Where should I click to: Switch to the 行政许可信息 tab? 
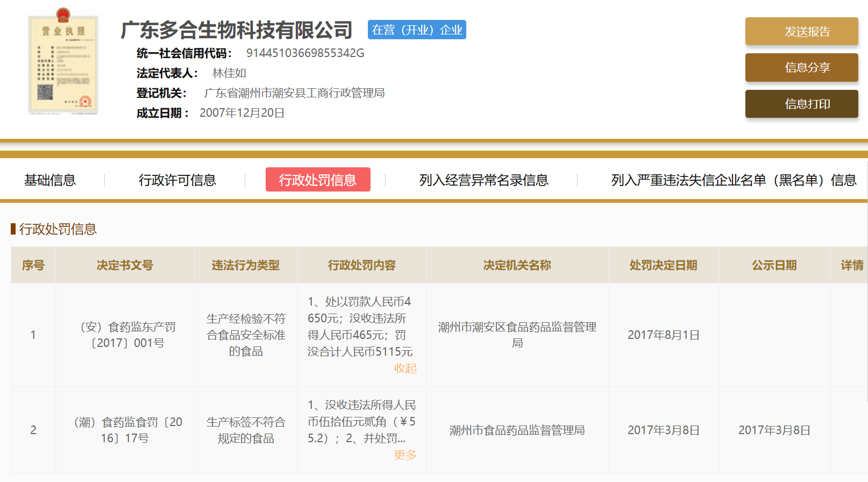pos(177,180)
